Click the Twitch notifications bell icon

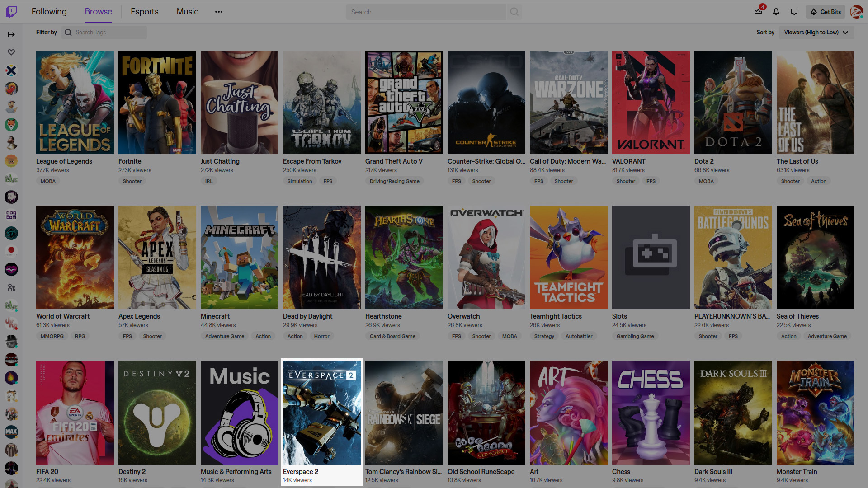click(x=777, y=12)
